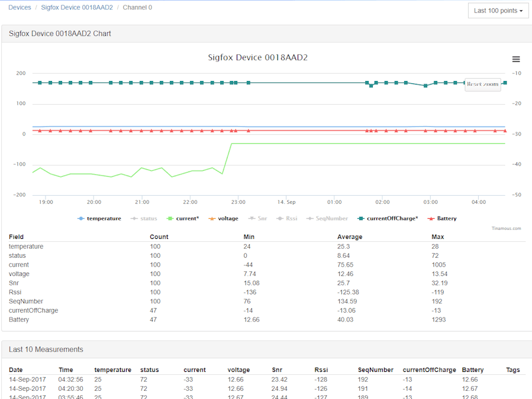
Task: Open the temperature field link in summary table
Action: 26,246
